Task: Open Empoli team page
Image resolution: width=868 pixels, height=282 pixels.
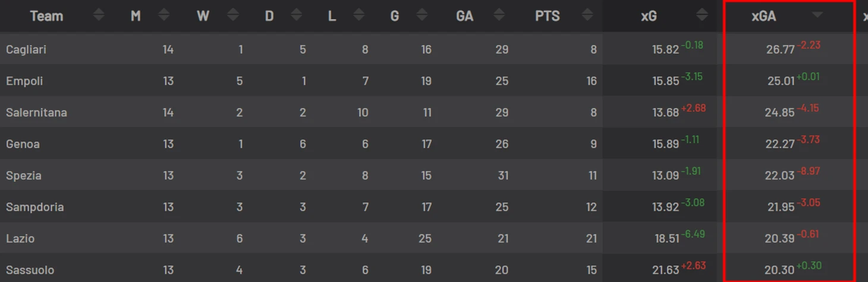Action: 24,81
